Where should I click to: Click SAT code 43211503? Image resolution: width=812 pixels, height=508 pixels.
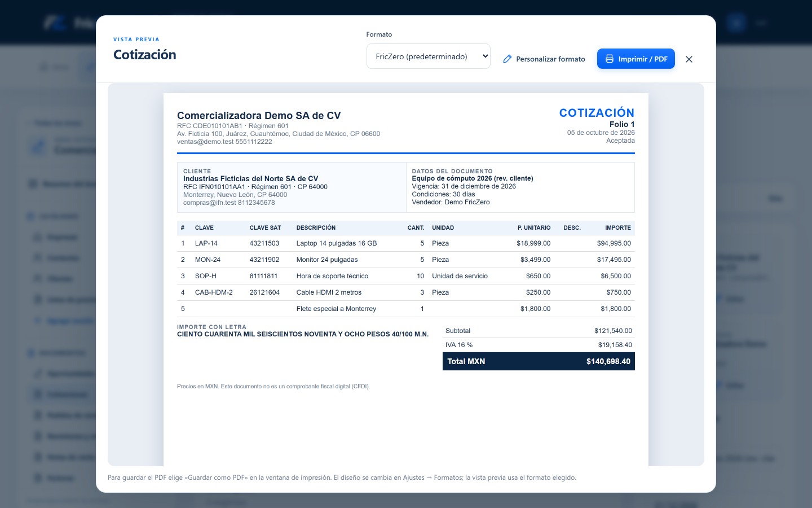click(x=264, y=243)
